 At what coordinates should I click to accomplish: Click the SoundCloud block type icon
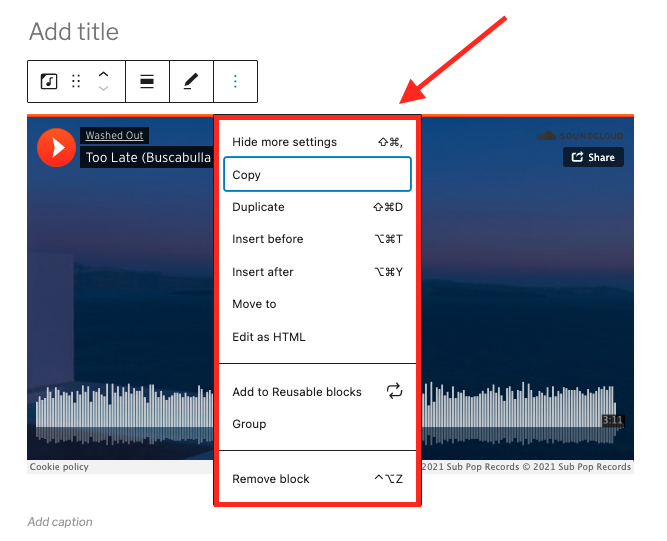pos(48,81)
